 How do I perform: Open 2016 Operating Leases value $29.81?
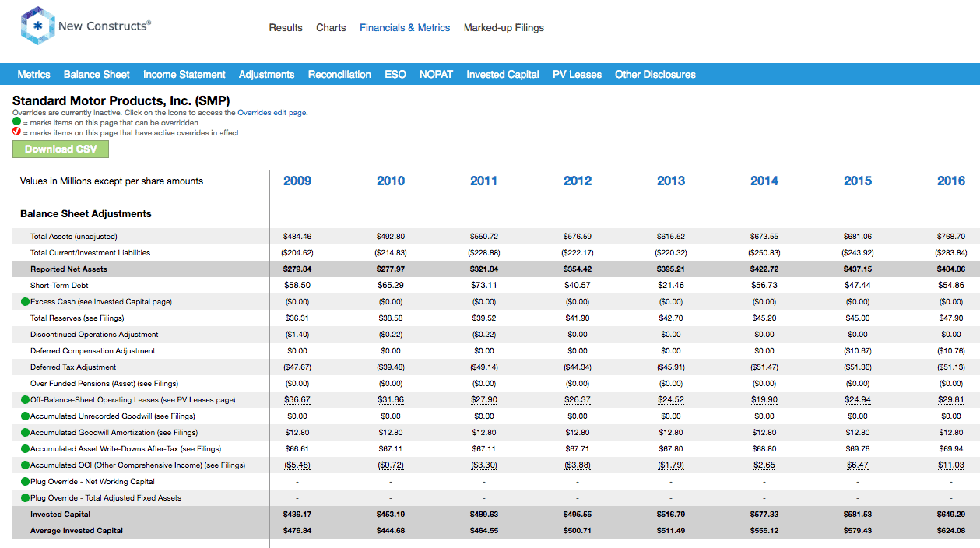pos(951,400)
